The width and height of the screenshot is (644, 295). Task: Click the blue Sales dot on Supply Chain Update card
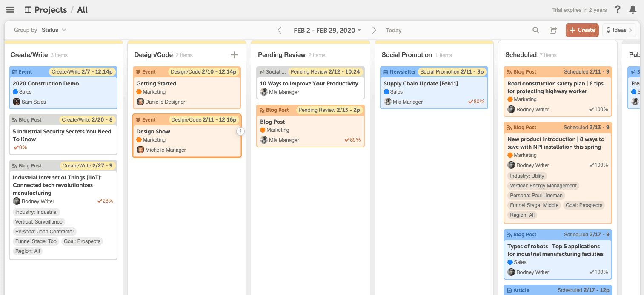pyautogui.click(x=386, y=92)
